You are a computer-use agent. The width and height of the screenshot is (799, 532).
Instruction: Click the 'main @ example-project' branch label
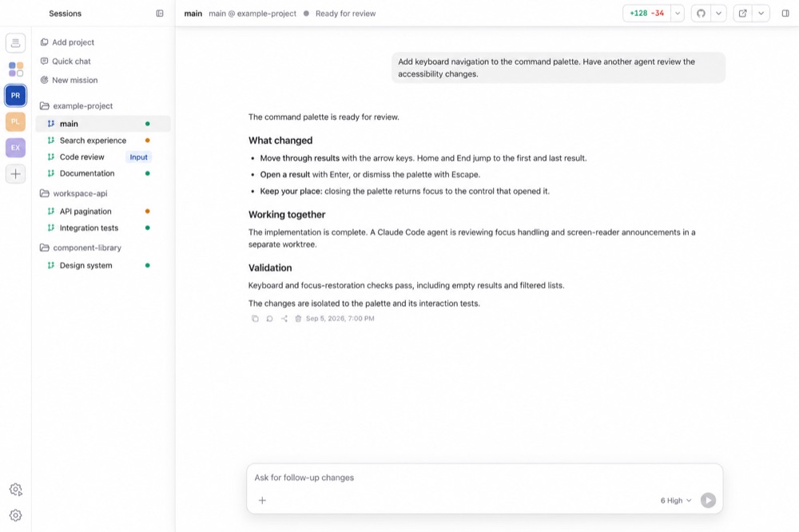coord(252,14)
